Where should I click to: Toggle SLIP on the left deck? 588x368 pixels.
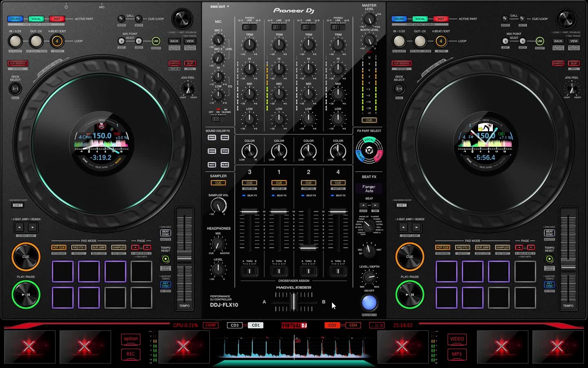[190, 63]
